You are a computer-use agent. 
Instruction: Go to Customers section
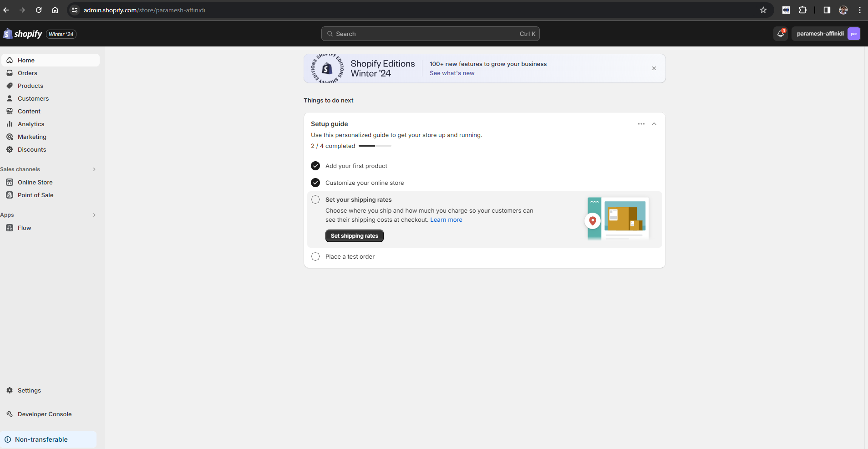pyautogui.click(x=51, y=98)
